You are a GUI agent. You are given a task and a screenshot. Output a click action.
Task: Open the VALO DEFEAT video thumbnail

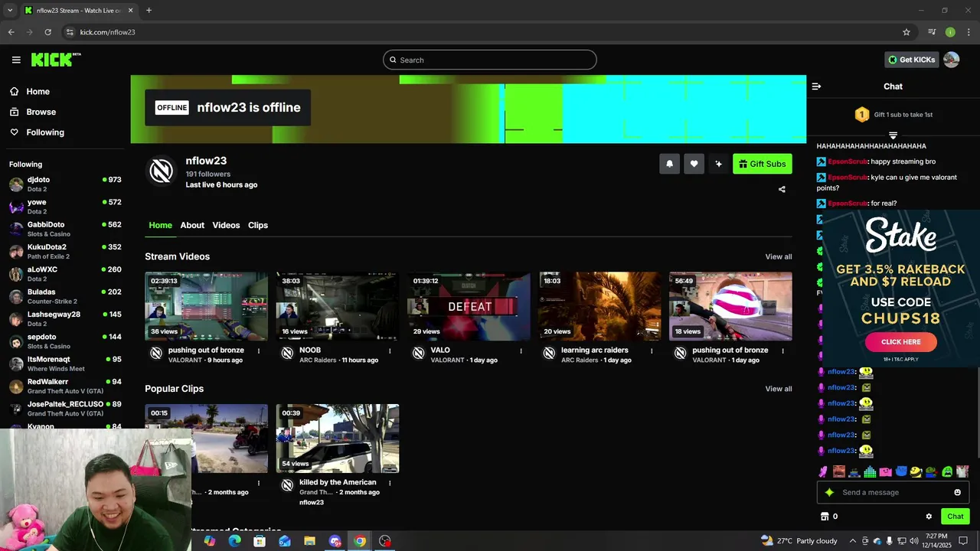click(x=469, y=306)
